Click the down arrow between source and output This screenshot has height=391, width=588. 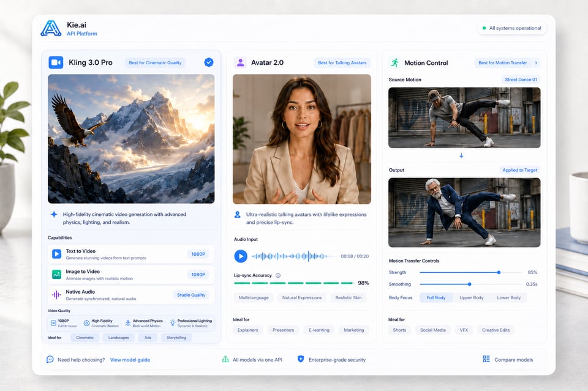tap(461, 155)
